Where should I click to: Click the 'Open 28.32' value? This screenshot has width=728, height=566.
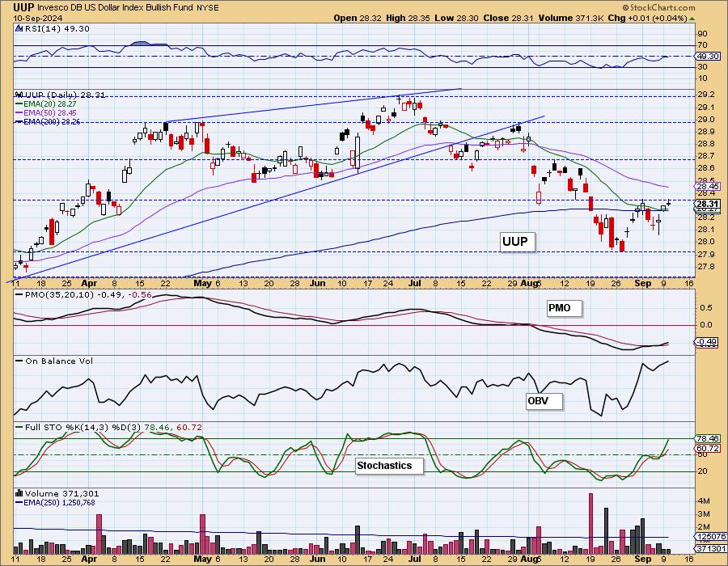point(358,18)
